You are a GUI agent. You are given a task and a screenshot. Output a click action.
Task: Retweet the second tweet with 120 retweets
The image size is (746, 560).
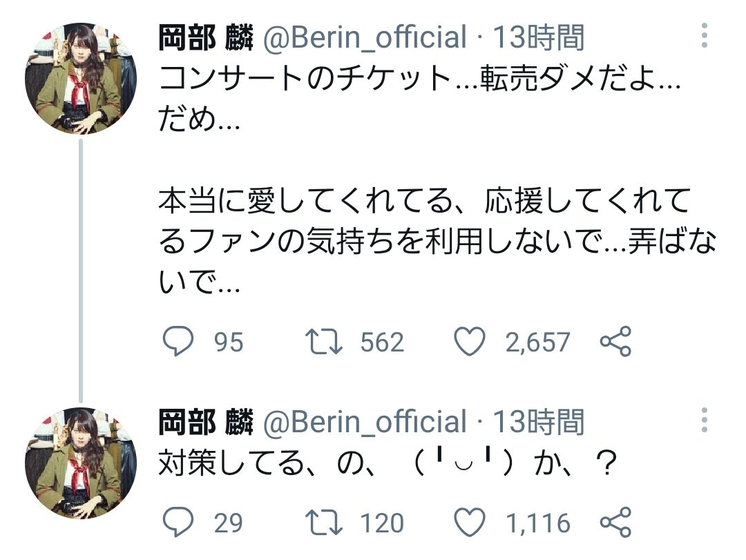click(325, 522)
